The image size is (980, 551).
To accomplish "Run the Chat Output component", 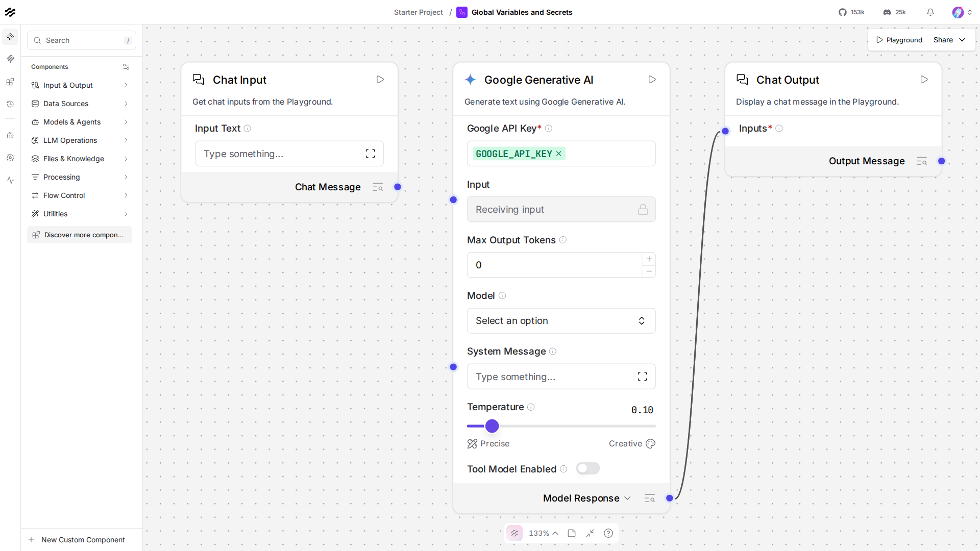I will click(x=924, y=80).
